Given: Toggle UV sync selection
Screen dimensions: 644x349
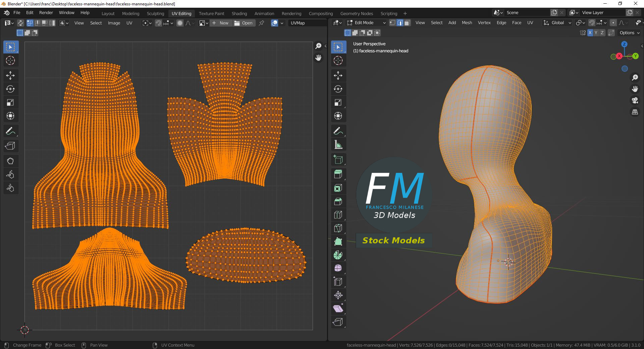Looking at the screenshot, I should [x=20, y=23].
